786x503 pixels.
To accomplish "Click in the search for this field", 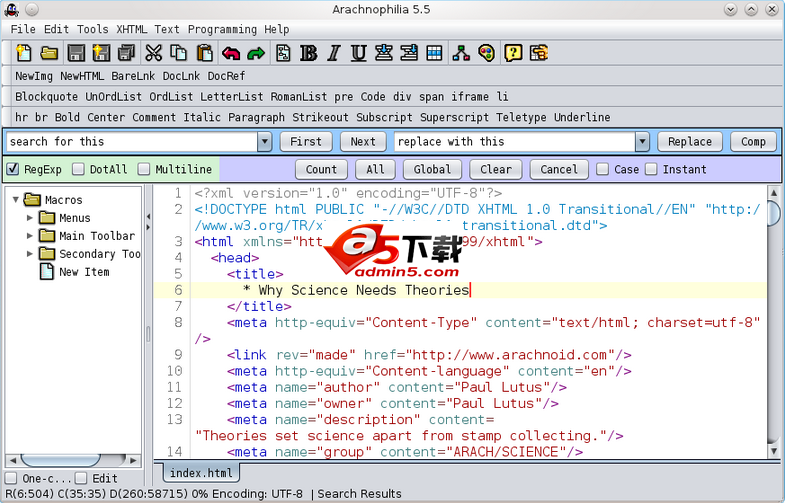I will [x=131, y=141].
